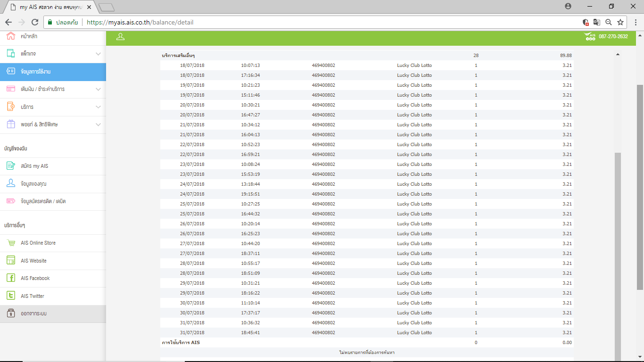Click the points and privileges gift icon
644x362 pixels.
point(11,124)
